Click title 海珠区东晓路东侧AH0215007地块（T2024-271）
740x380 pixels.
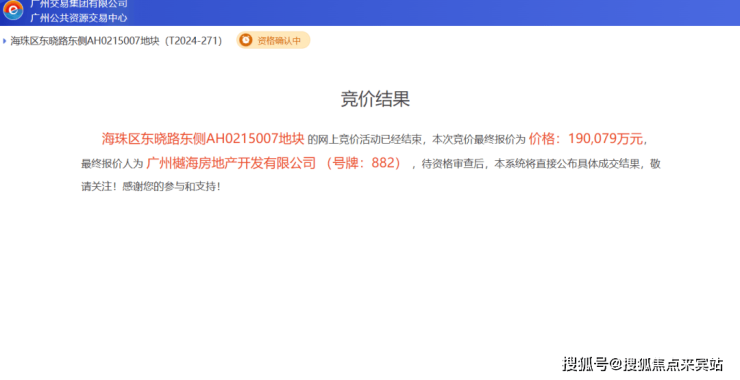(x=116, y=41)
